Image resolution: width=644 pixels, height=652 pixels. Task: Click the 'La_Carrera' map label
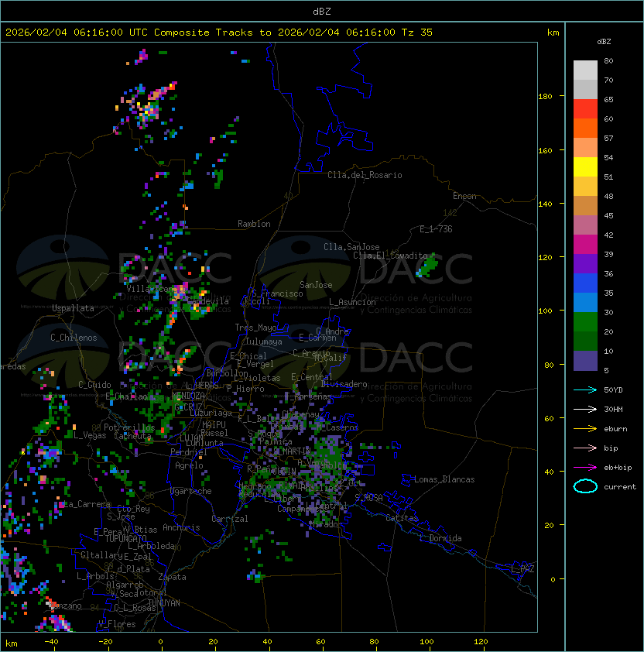click(x=87, y=504)
